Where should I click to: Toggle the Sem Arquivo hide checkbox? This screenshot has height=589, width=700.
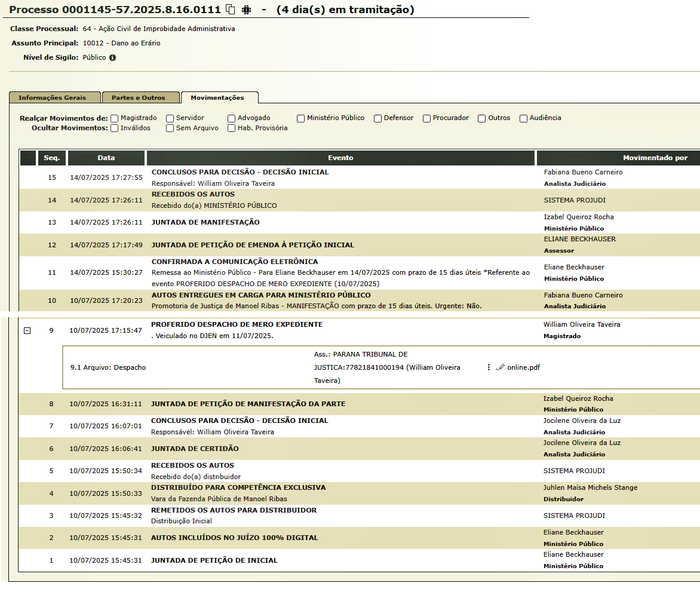(x=170, y=128)
